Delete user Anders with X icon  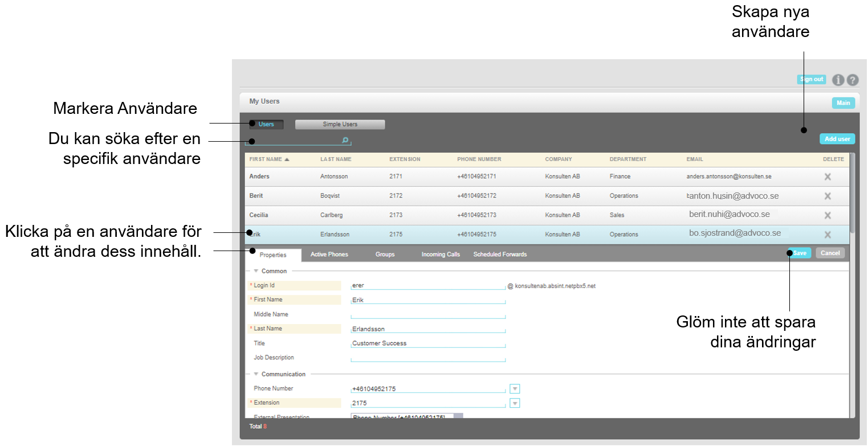(828, 177)
